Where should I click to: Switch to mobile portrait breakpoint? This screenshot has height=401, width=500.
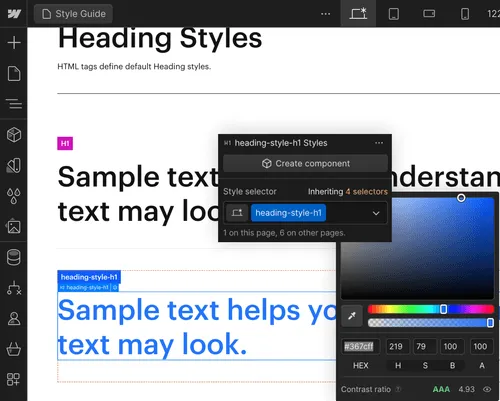tap(465, 14)
